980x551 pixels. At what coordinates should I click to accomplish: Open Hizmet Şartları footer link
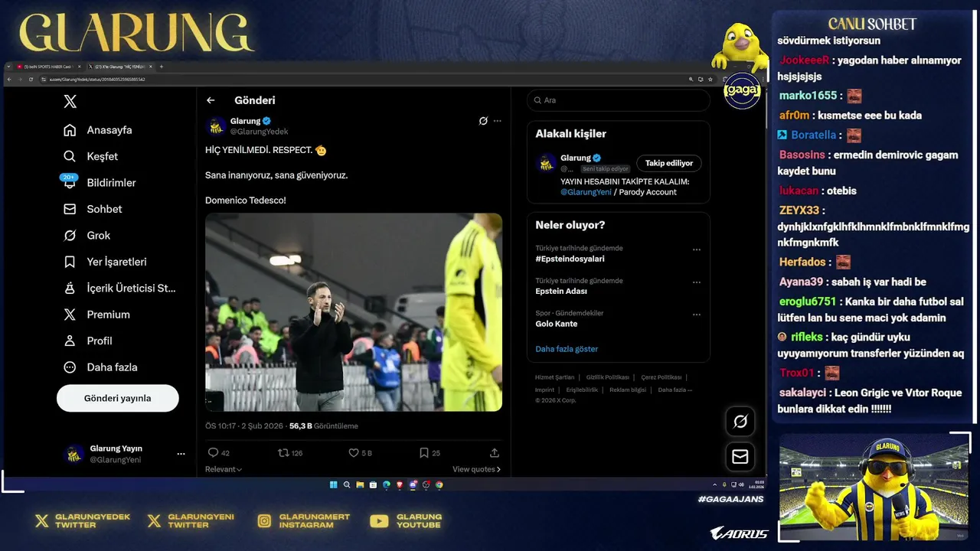[x=554, y=377]
